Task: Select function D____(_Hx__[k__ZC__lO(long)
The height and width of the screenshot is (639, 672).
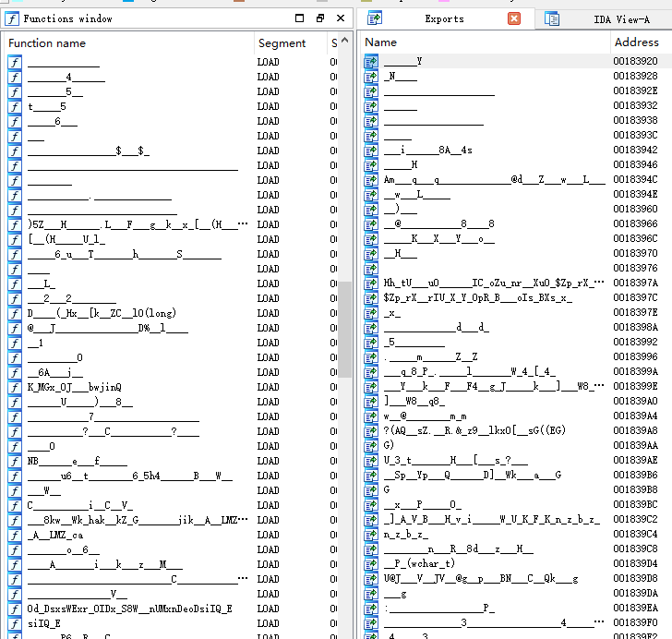Action: 102,313
